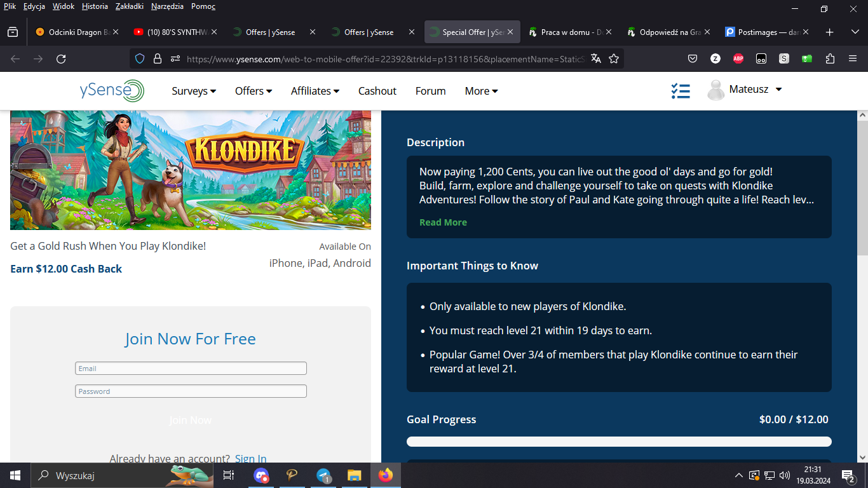This screenshot has height=488, width=868.
Task: Click the site padlock icon
Action: tap(158, 59)
